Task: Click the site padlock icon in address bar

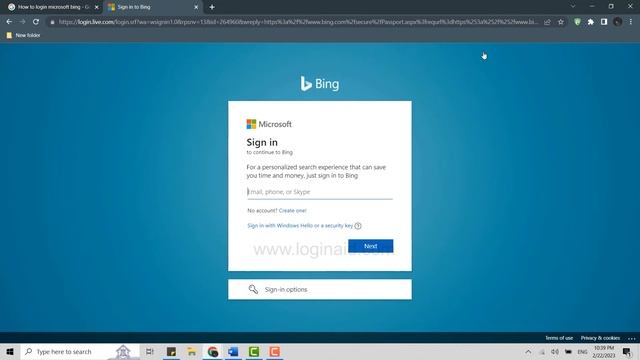Action: tap(52, 22)
